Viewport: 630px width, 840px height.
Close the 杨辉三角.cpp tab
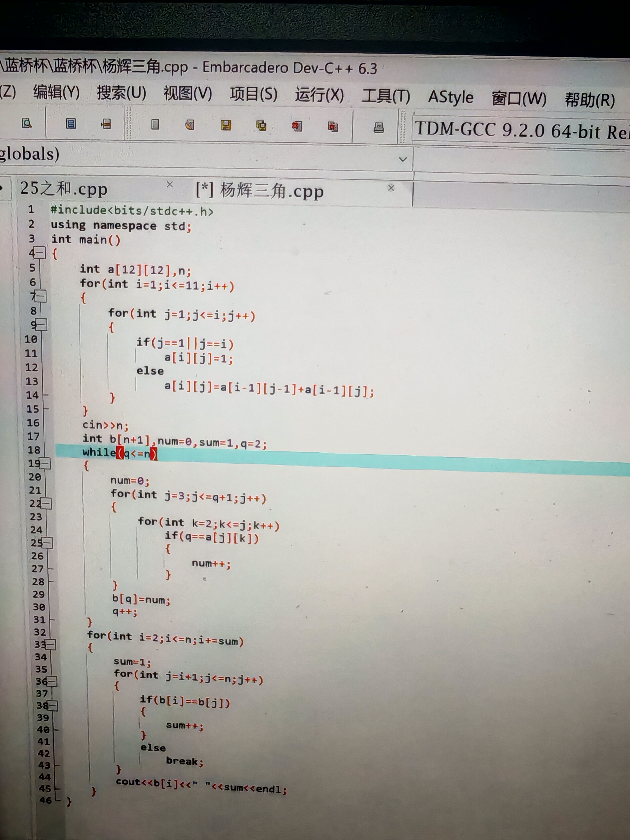[391, 188]
